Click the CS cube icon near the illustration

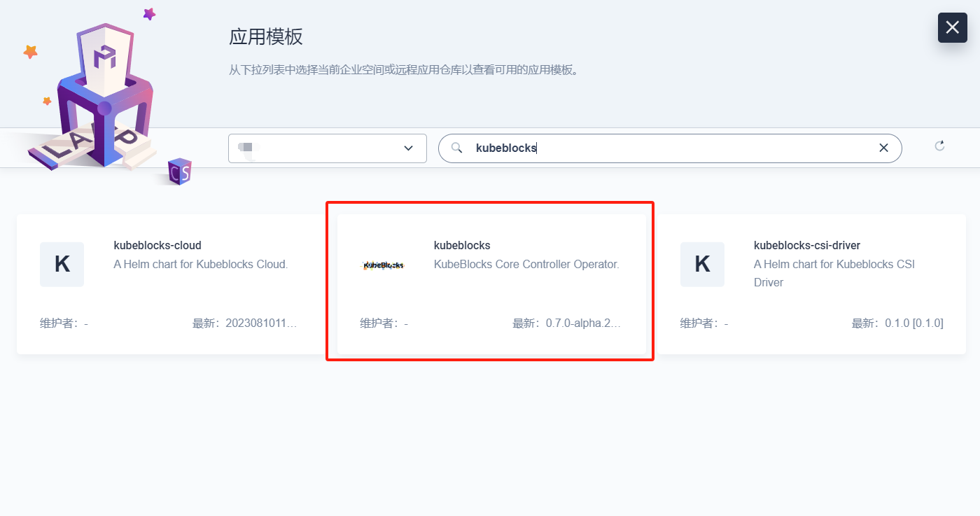click(x=179, y=170)
